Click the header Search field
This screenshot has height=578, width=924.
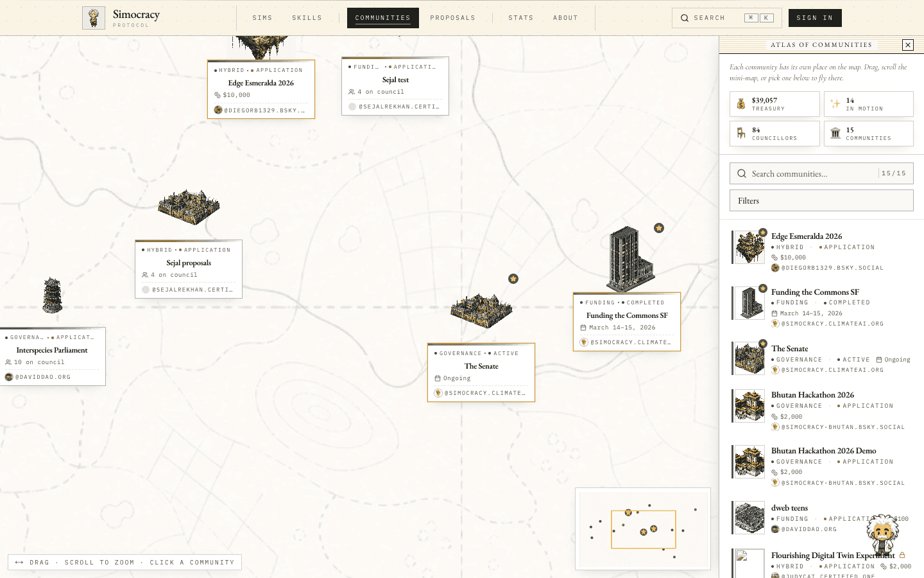coord(727,18)
